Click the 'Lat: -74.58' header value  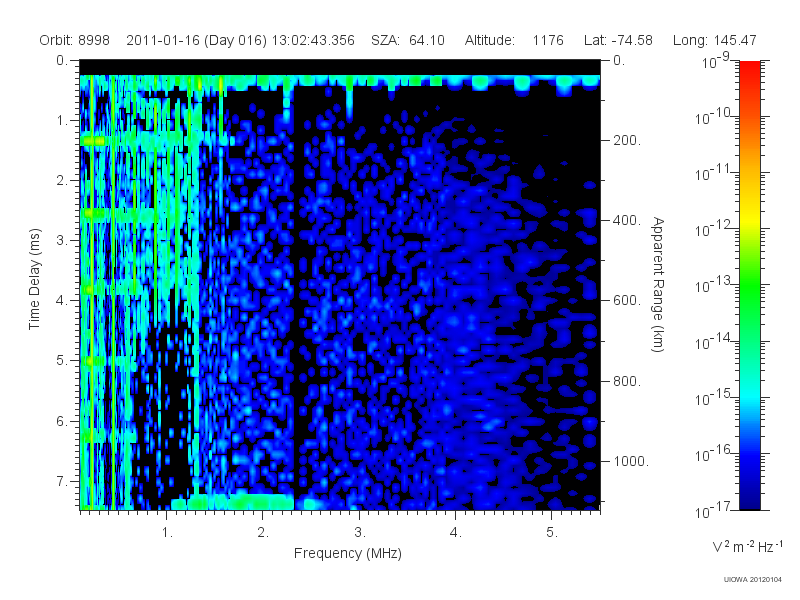[x=618, y=40]
